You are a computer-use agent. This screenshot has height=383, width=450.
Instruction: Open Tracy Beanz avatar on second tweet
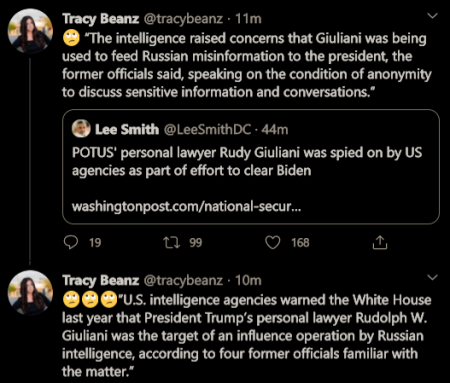click(x=30, y=293)
